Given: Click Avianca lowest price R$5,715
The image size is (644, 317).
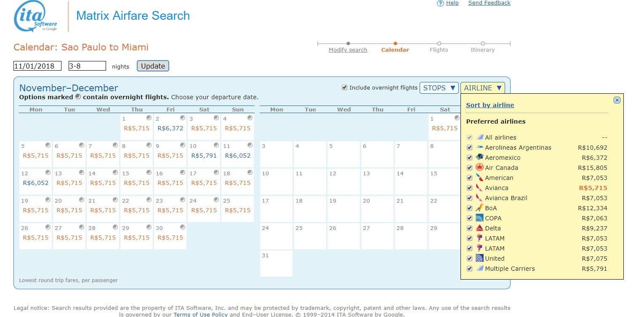Looking at the screenshot, I should coord(593,188).
